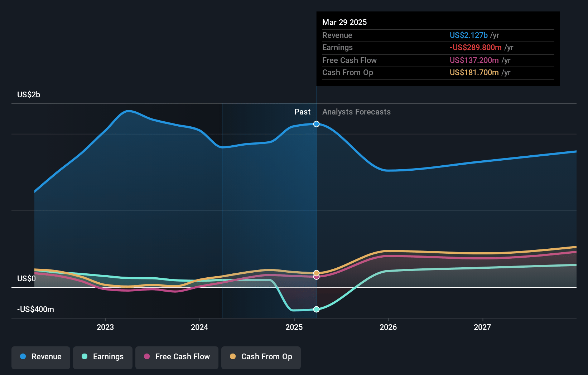Toggle the Cash From Op legend button
The image size is (588, 375).
tap(261, 357)
